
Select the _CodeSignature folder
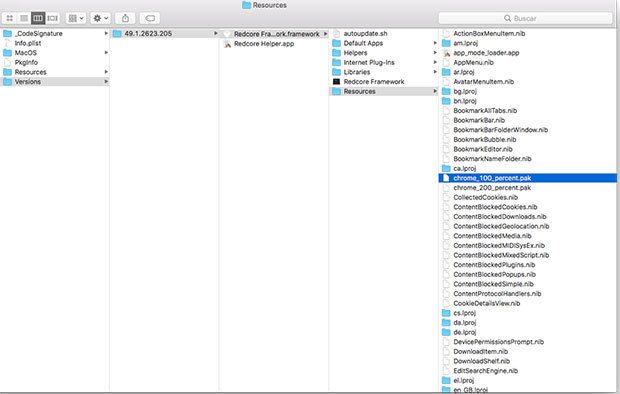[55, 34]
